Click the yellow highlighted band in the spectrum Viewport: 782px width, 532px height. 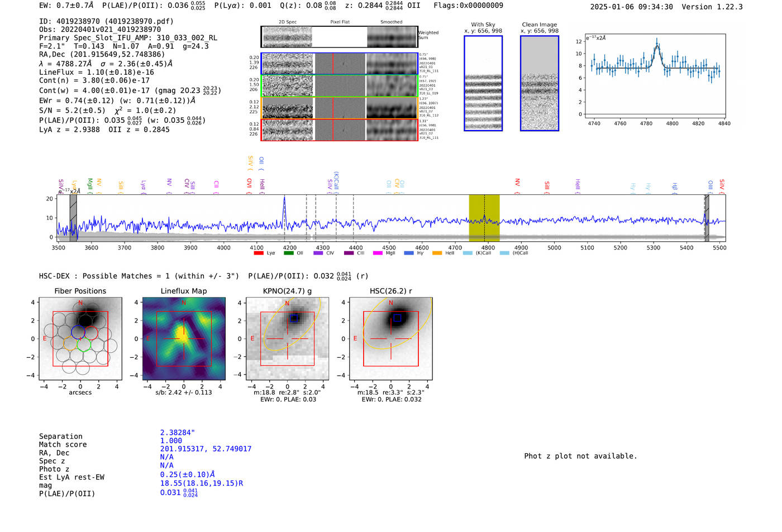point(484,218)
